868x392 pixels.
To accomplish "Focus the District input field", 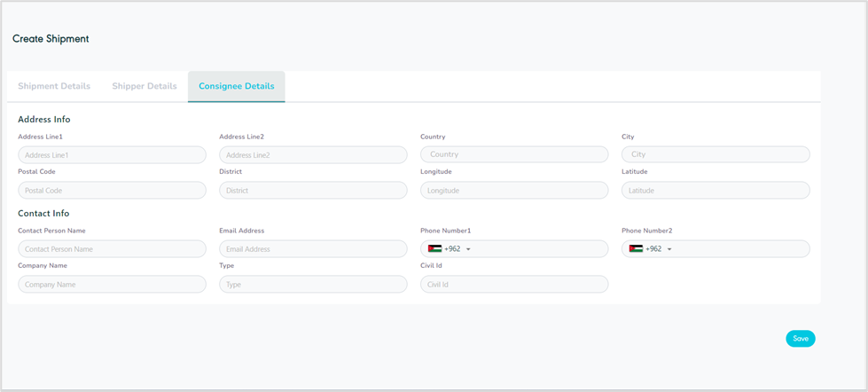I will [313, 191].
